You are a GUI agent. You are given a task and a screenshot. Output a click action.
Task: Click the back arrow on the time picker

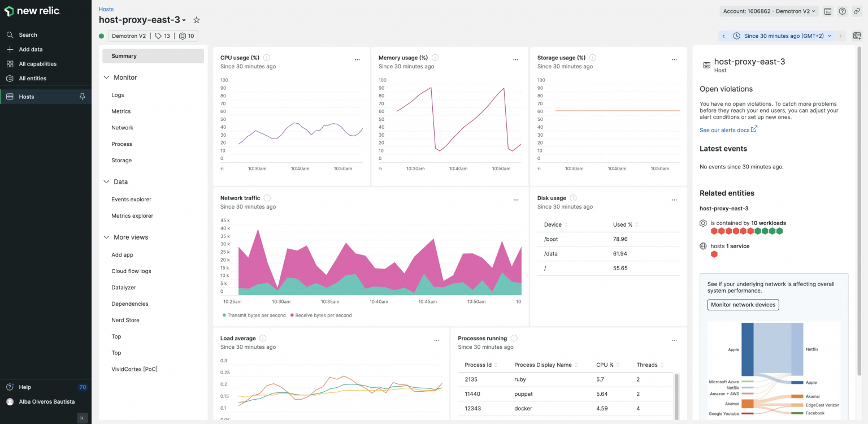(724, 36)
